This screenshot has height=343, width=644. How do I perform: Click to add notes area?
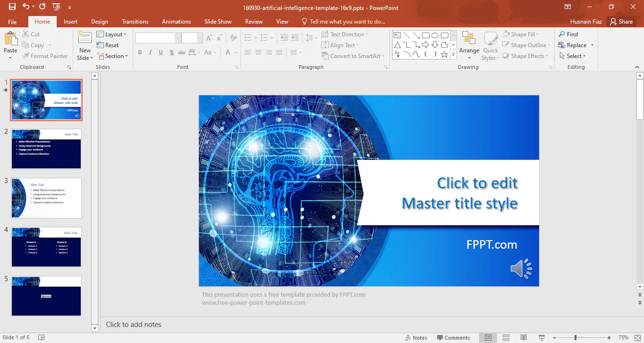[134, 325]
